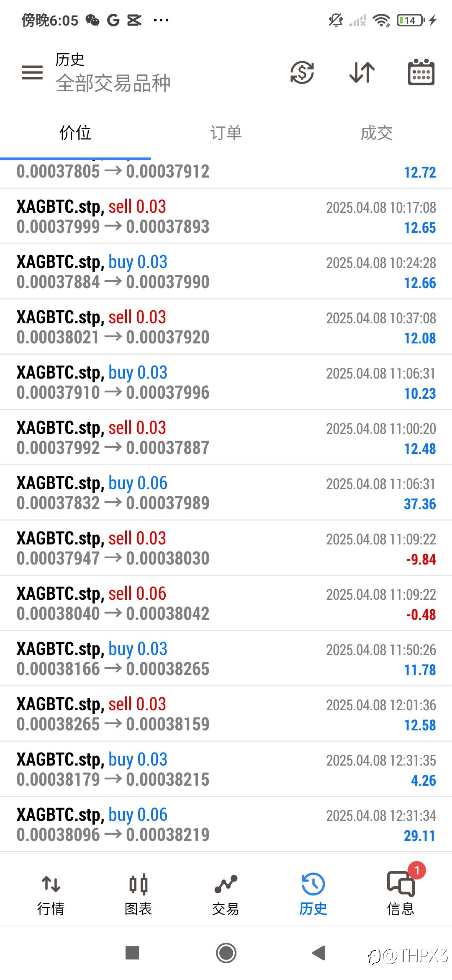The image size is (452, 980).
Task: Open the hamburger menu
Action: [x=32, y=72]
